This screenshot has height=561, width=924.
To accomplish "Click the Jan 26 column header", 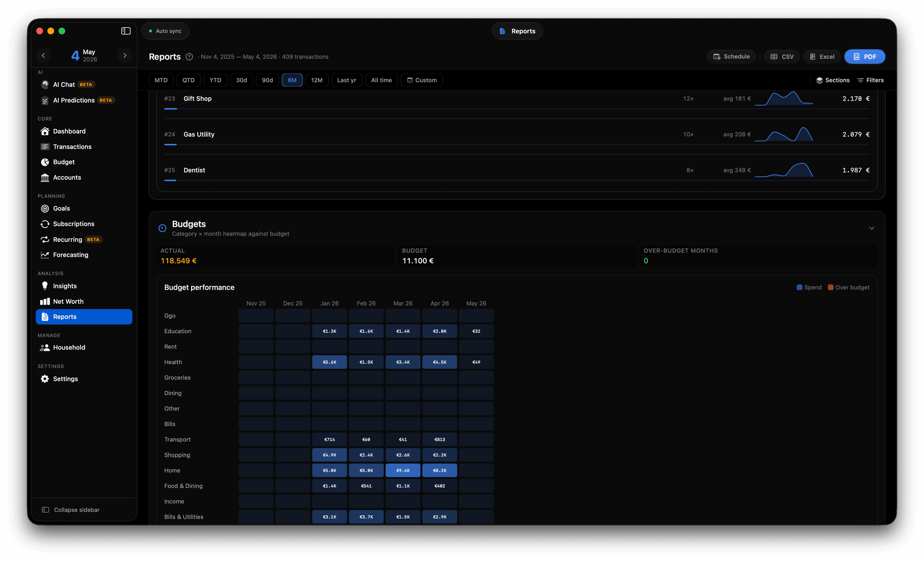I will tap(330, 303).
